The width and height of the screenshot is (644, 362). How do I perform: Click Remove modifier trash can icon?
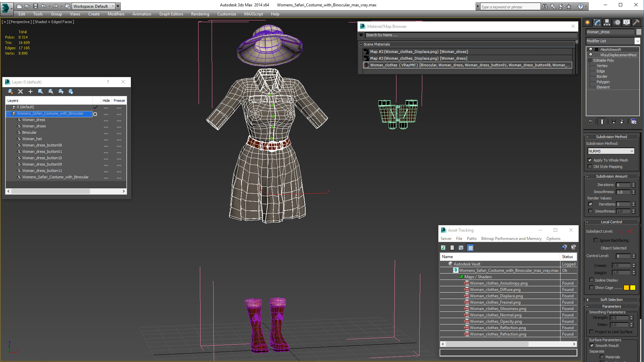622,122
